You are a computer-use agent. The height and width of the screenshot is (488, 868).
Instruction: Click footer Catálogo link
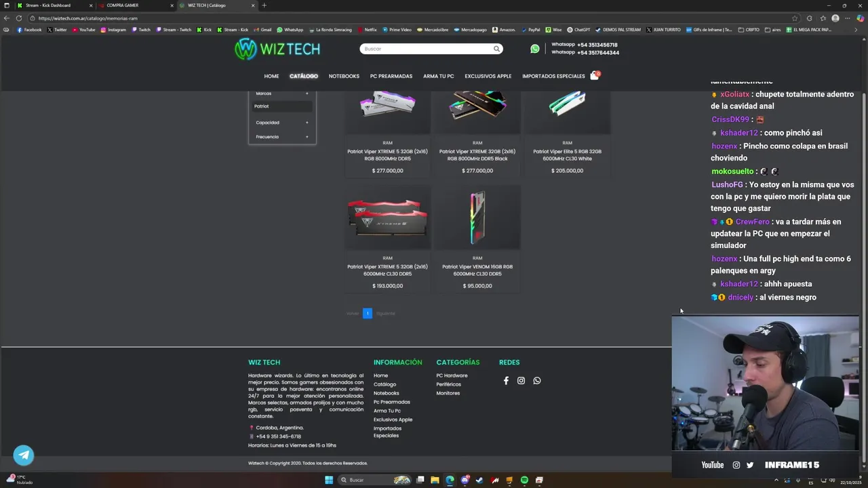tap(384, 384)
